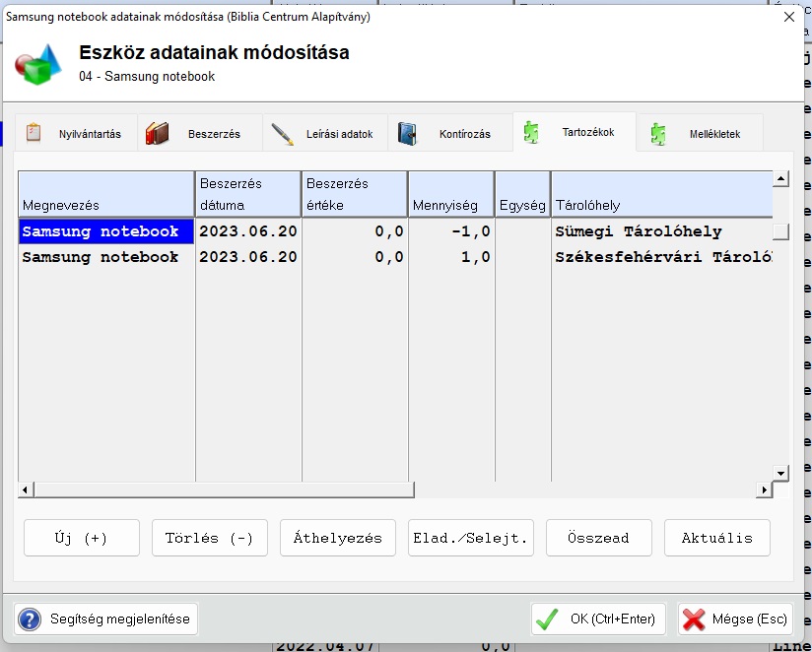This screenshot has width=812, height=652.
Task: Click the pencil icon on Leírási adatok tab
Action: (x=283, y=134)
